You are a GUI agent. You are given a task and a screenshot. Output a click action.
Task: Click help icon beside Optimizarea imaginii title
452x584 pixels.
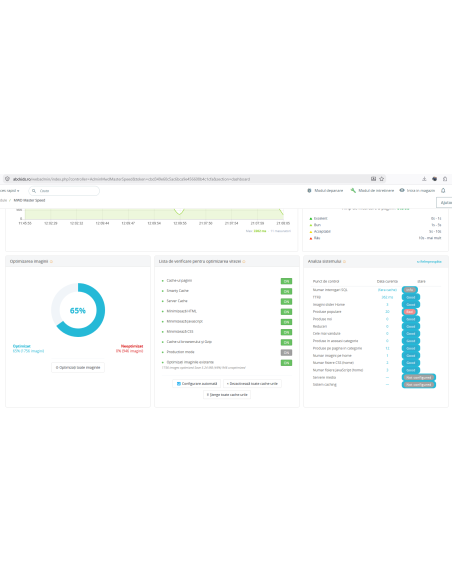coord(51,261)
